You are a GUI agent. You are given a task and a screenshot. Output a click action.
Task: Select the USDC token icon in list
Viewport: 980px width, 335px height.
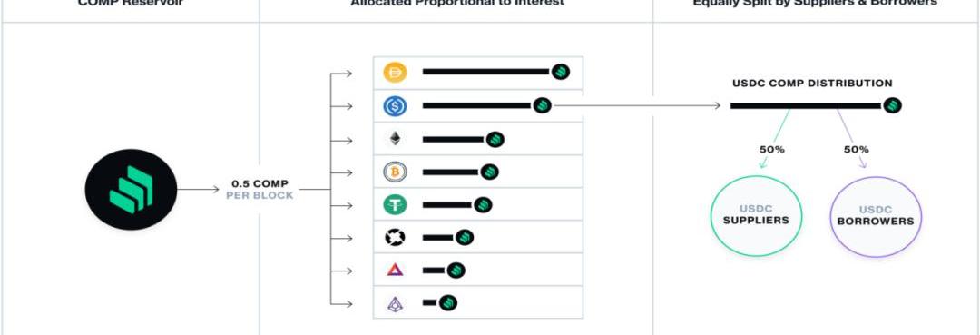coord(395,106)
